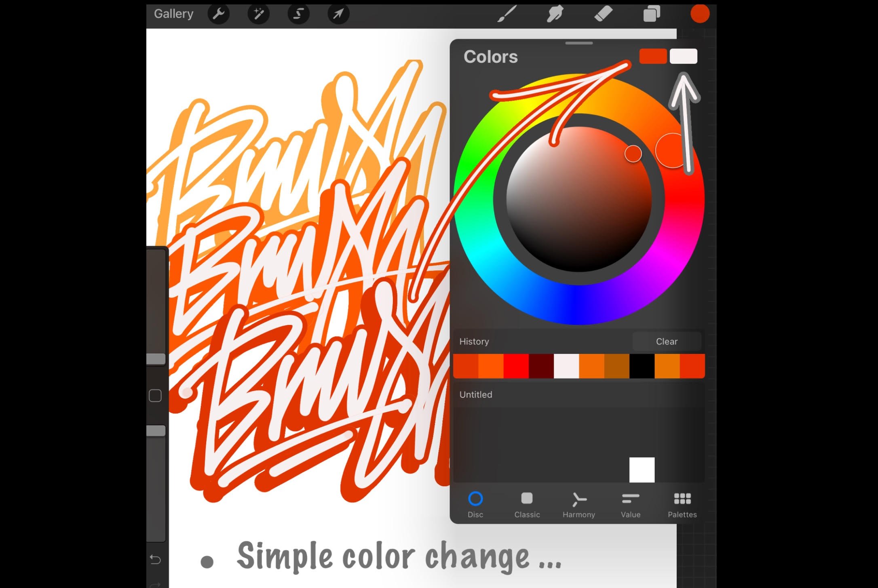Clear the color History

pos(667,341)
